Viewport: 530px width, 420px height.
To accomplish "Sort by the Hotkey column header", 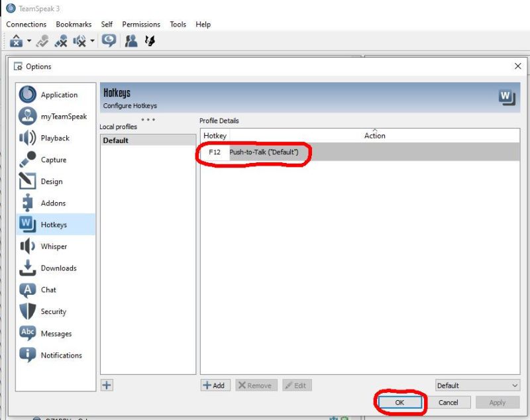I will 215,136.
